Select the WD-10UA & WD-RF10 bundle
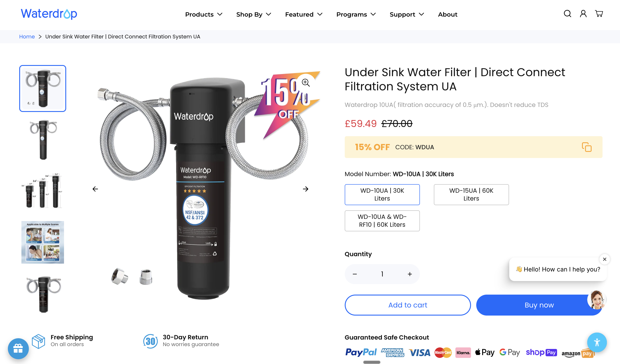The image size is (620, 364). [382, 220]
